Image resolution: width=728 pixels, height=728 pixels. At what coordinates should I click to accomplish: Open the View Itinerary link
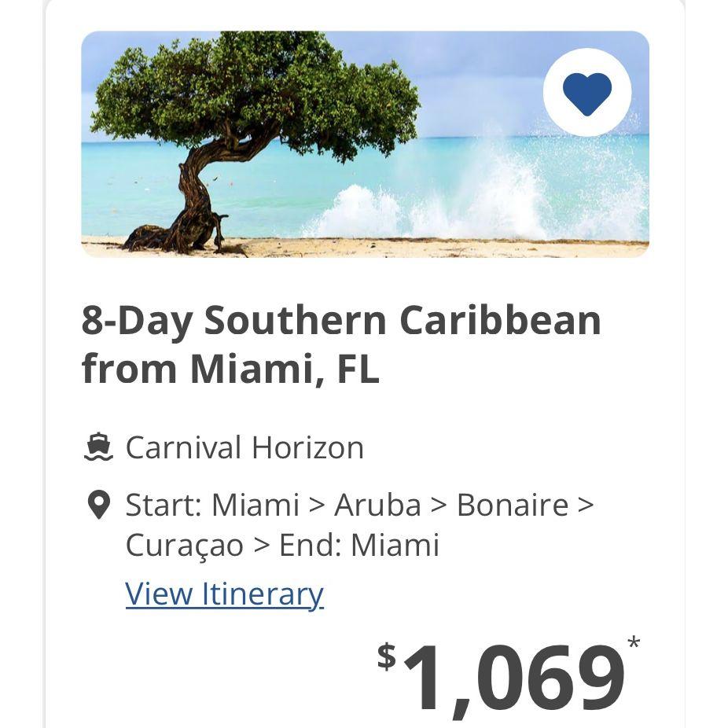pos(224,594)
